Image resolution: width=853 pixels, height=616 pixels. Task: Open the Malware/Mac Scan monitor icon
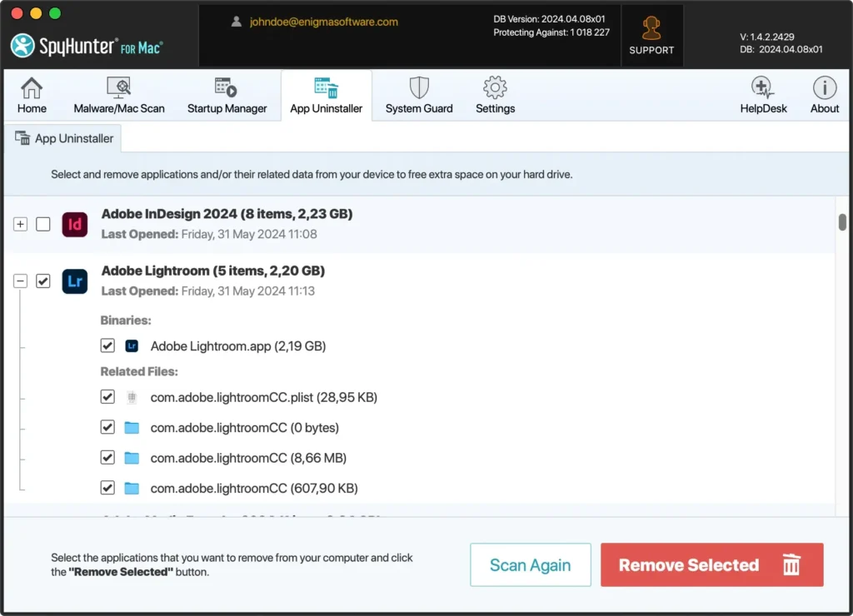point(118,87)
